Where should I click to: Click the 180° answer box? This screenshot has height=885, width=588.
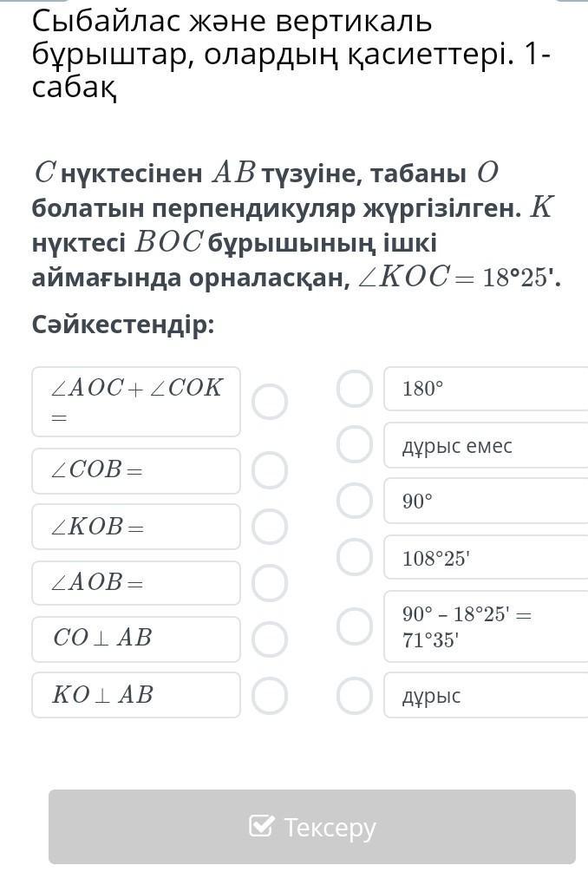tap(486, 389)
